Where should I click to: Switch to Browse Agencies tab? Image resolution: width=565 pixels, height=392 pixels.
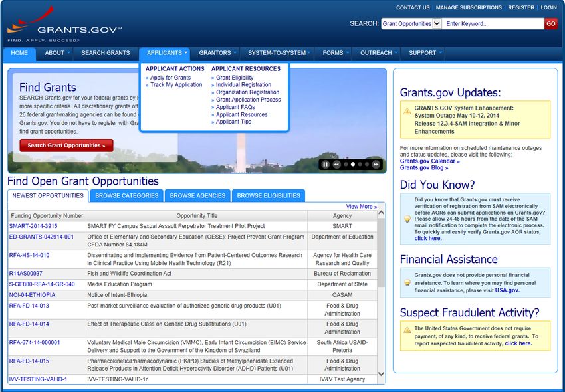pyautogui.click(x=198, y=195)
